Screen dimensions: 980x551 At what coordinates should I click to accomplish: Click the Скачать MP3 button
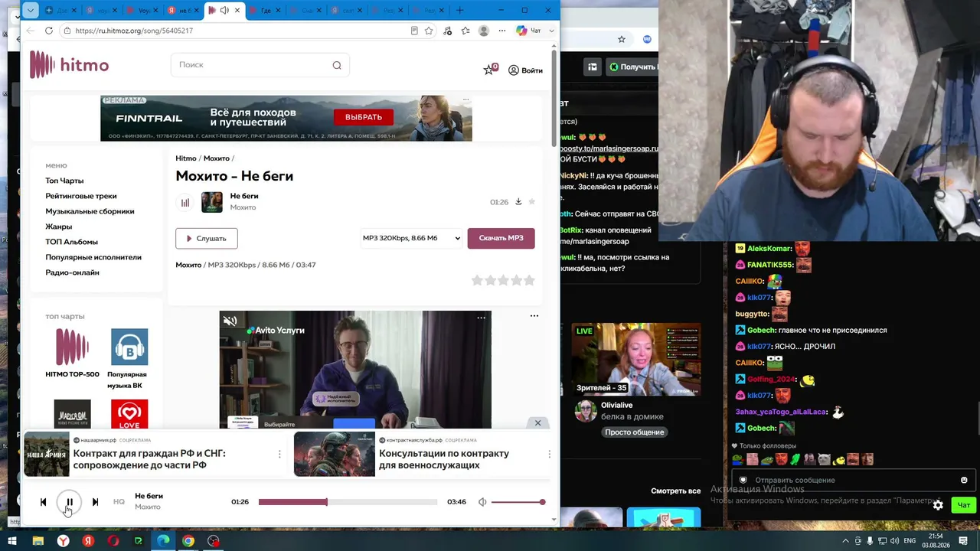coord(501,238)
